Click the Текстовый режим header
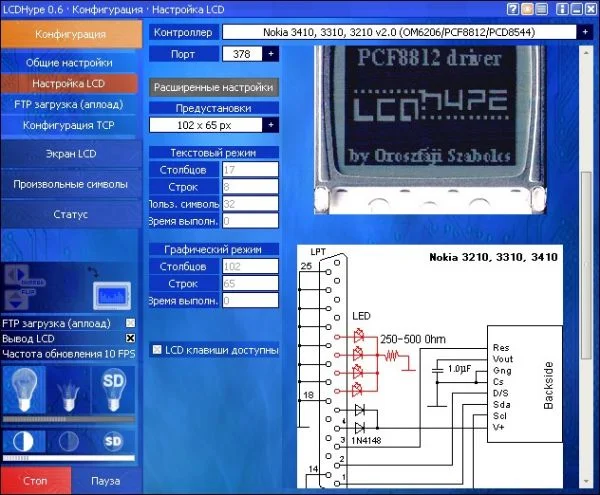600x495 pixels. click(x=214, y=153)
